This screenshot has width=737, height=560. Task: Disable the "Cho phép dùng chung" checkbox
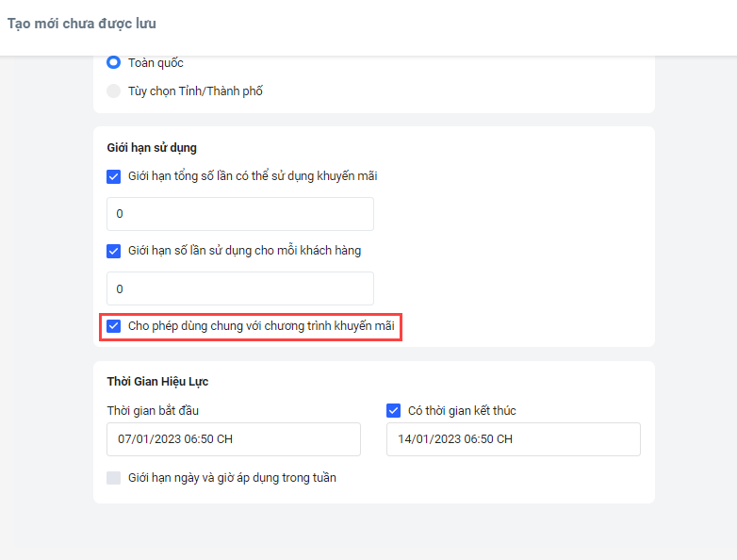[x=114, y=326]
